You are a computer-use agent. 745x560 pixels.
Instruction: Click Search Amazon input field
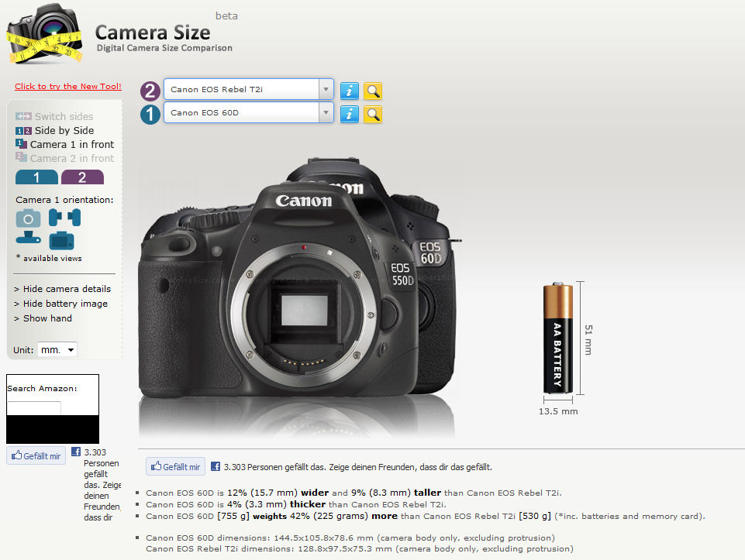pos(34,408)
